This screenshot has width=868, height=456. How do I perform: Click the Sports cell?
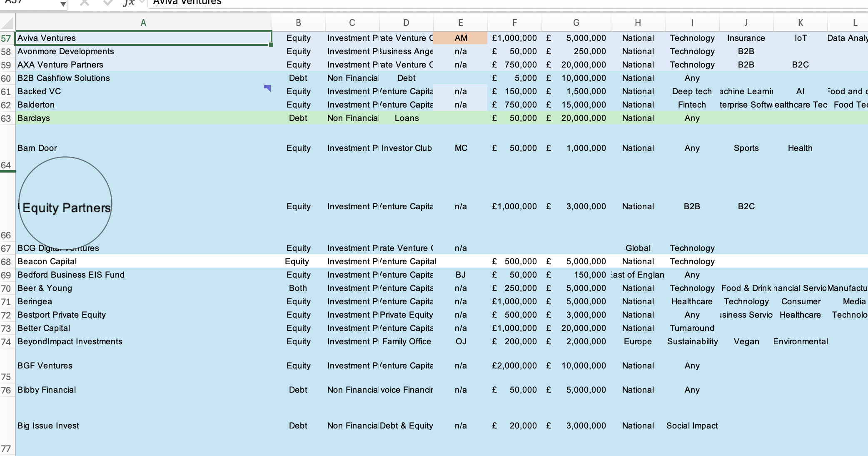pos(746,148)
